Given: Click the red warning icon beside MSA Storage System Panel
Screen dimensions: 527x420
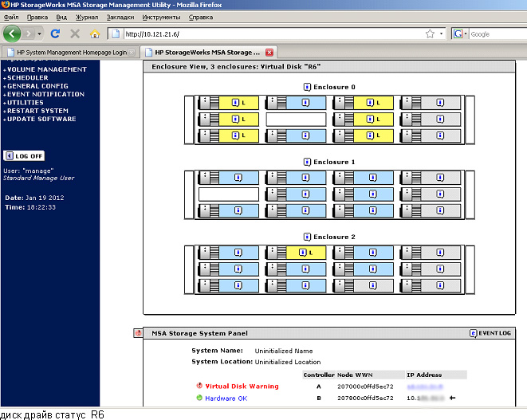Looking at the screenshot, I should (x=137, y=332).
